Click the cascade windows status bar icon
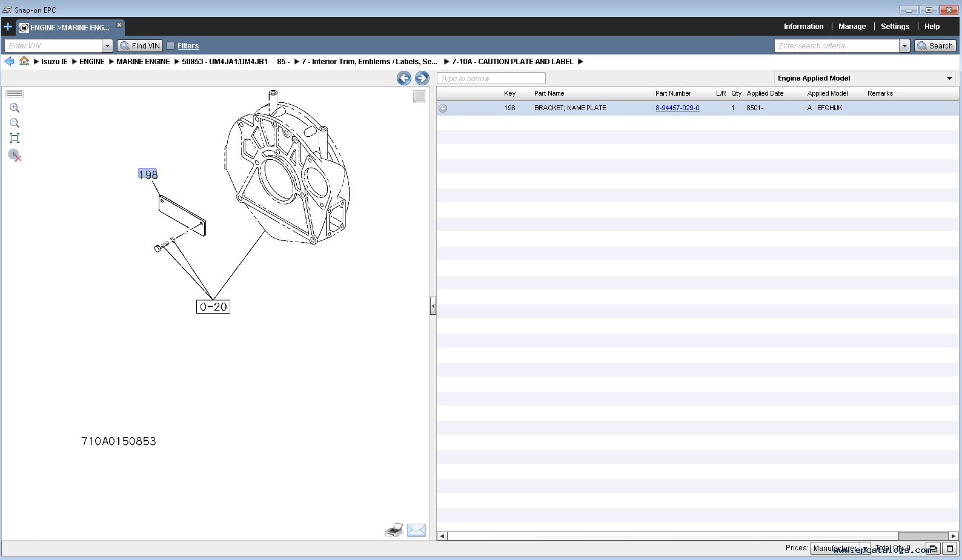This screenshot has height=560, width=962. click(x=934, y=548)
